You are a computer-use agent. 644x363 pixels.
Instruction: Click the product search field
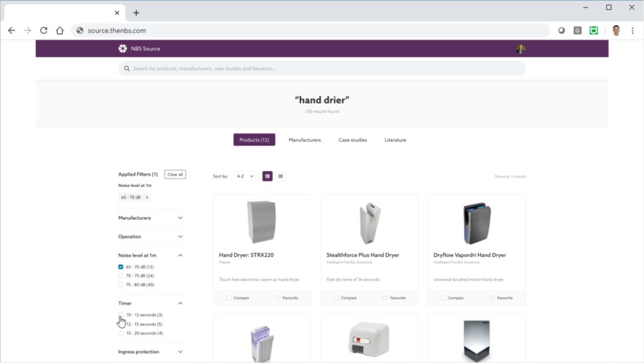pyautogui.click(x=322, y=68)
